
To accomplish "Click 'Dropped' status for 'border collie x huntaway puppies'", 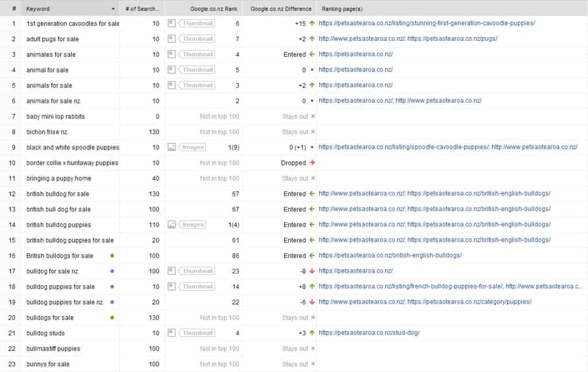I will coord(293,163).
